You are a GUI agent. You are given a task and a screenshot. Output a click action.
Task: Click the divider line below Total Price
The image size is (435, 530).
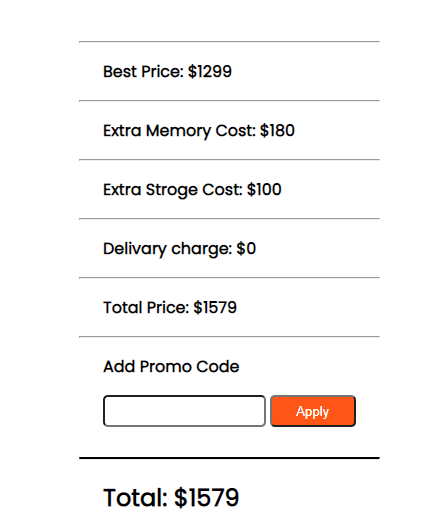[x=229, y=337]
